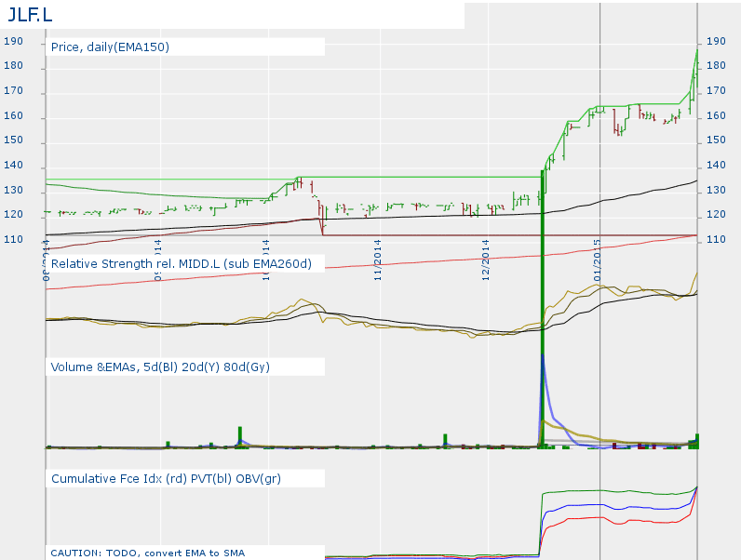Click the left price axis value 120
This screenshot has height=560, width=741.
[13, 214]
